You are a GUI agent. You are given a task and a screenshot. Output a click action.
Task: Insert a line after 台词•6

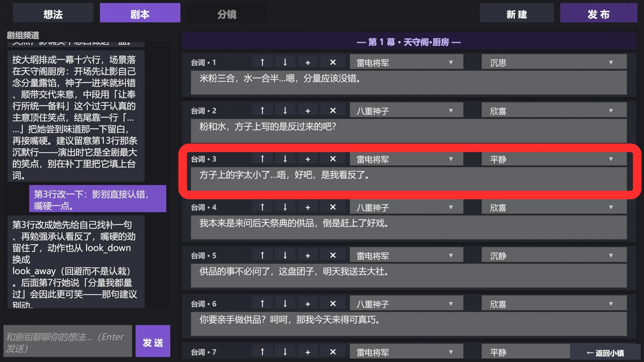point(308,304)
